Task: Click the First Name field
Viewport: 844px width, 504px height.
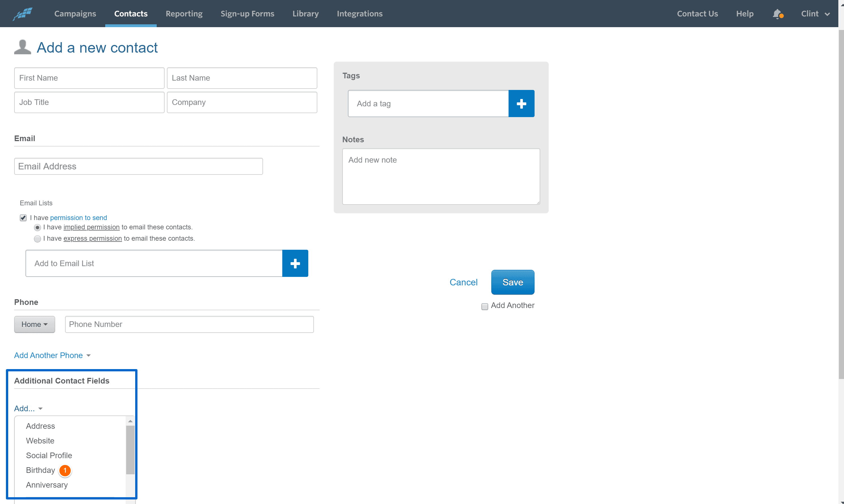Action: tap(89, 78)
